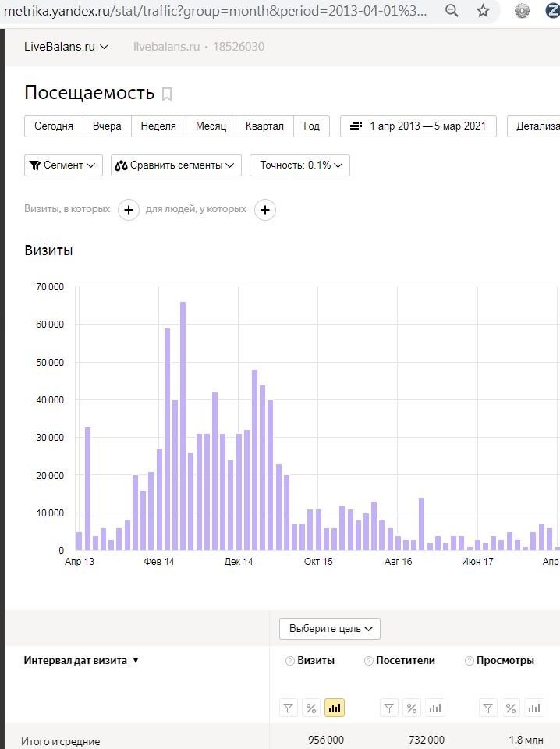
Task: Click the Просмотры column header
Action: click(x=505, y=661)
